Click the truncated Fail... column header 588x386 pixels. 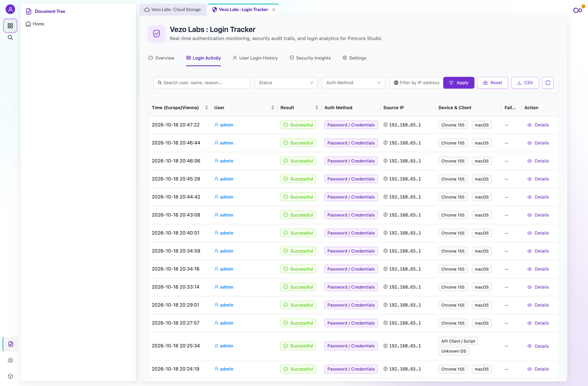click(x=510, y=108)
